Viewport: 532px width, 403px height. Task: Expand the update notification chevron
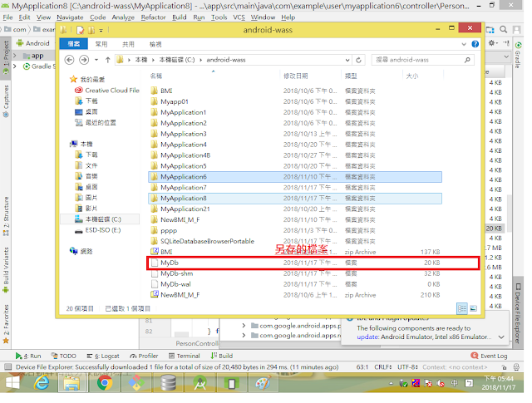(x=501, y=337)
